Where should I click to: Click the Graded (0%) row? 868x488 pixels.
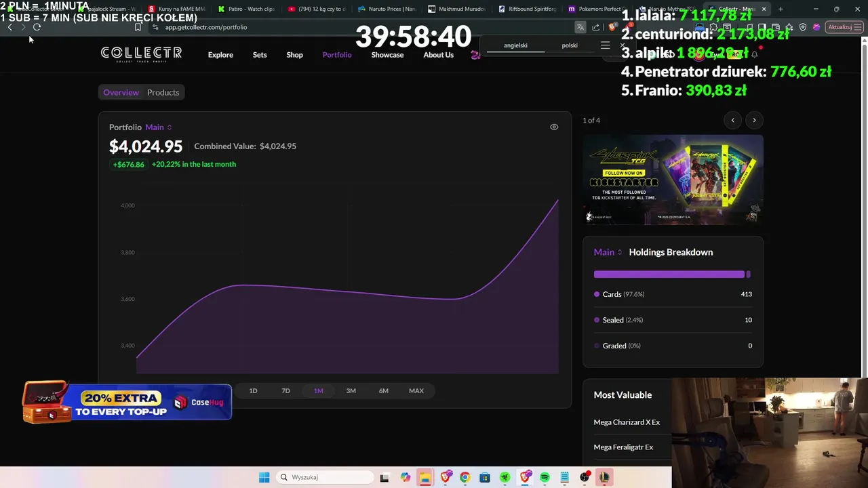tap(673, 346)
